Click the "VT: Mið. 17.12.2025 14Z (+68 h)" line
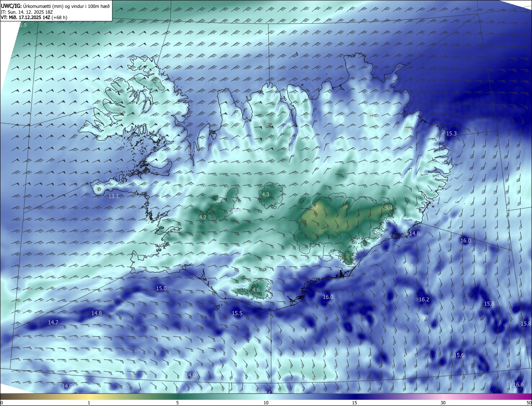This screenshot has width=532, height=406. click(34, 17)
